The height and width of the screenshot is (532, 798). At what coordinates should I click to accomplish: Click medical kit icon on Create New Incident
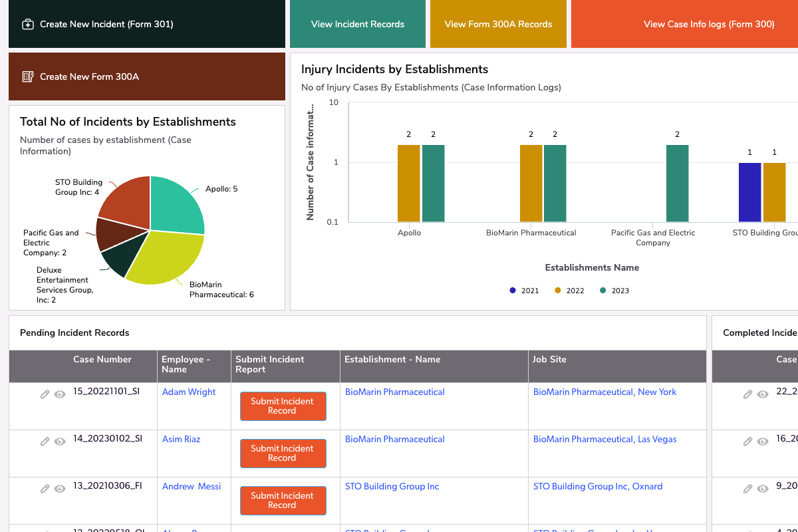click(28, 25)
